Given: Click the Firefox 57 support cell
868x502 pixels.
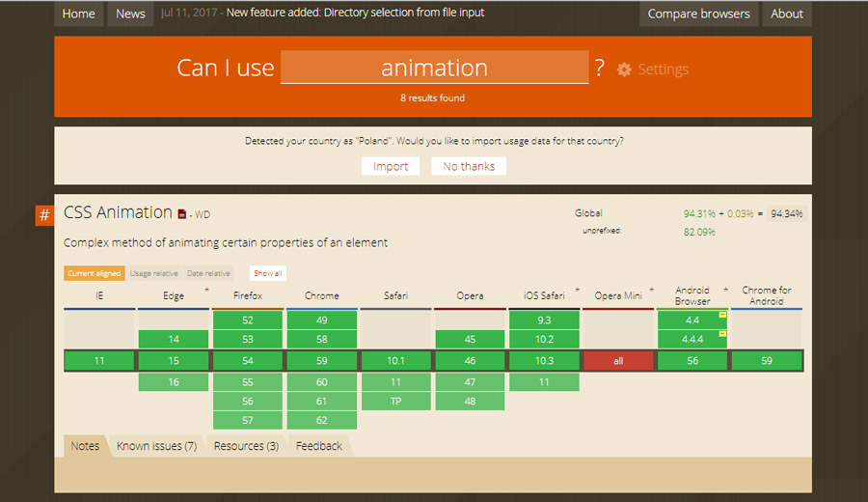Looking at the screenshot, I should (x=248, y=420).
